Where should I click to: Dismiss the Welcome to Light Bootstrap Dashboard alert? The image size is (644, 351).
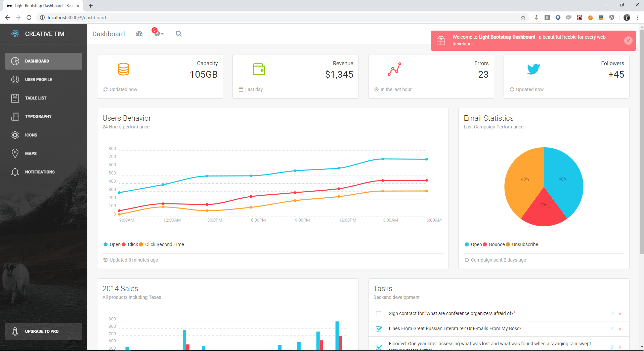click(628, 41)
